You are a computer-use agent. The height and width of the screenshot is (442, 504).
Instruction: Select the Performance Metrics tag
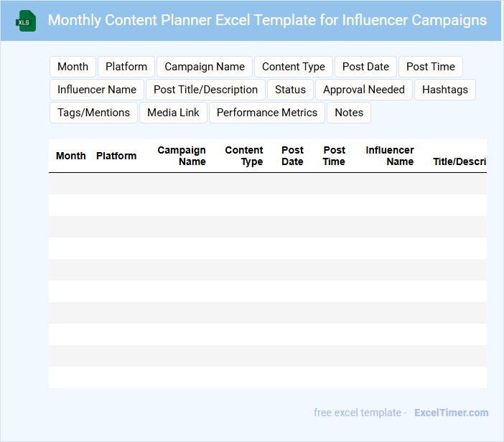click(x=267, y=113)
